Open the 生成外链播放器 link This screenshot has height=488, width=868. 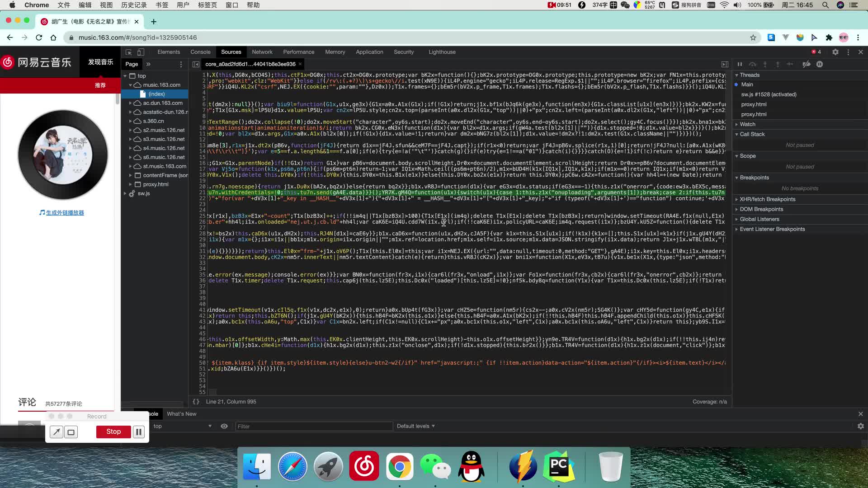pos(65,213)
